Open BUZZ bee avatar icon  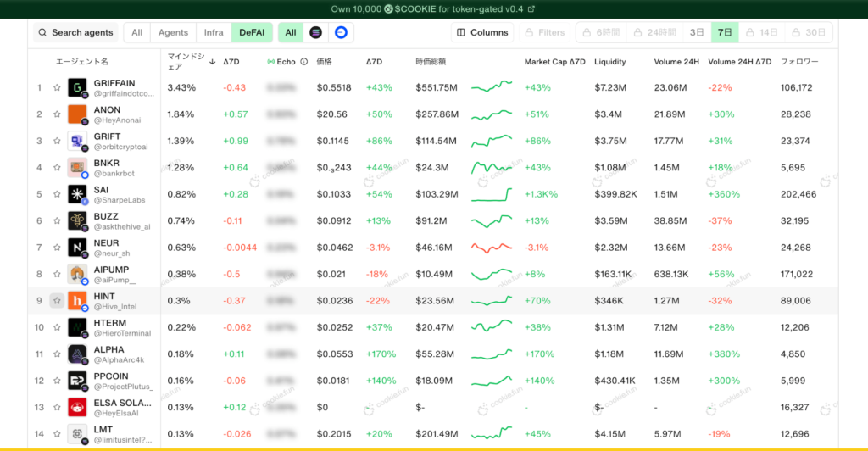77,220
